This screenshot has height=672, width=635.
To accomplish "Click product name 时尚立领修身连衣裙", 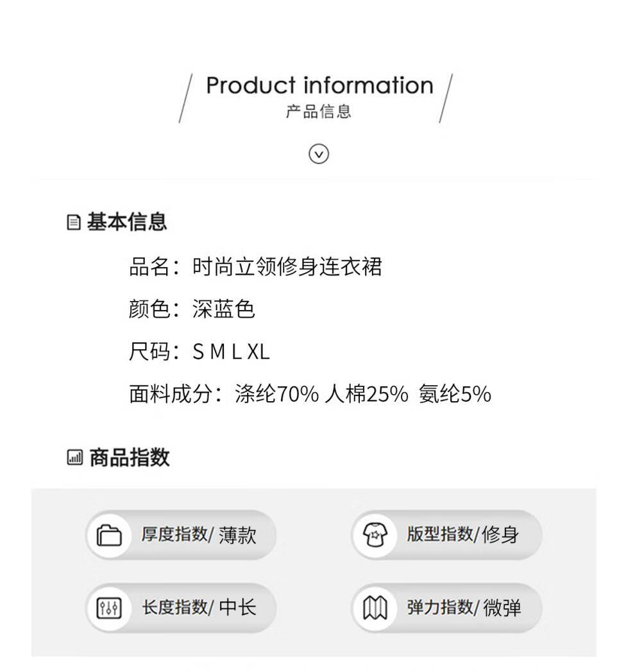I will point(287,266).
